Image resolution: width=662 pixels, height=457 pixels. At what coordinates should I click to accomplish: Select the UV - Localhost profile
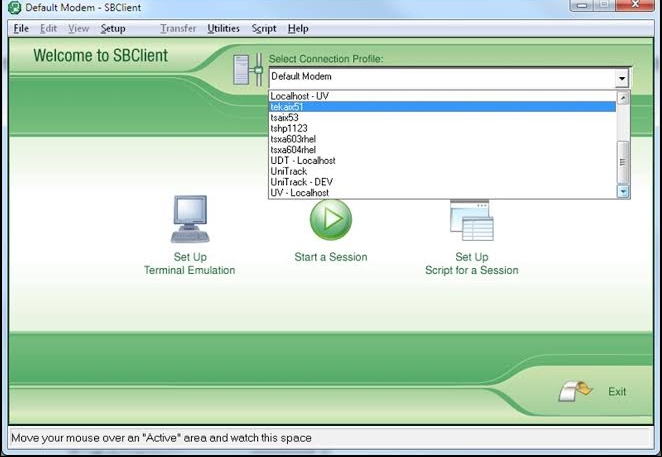[442, 193]
